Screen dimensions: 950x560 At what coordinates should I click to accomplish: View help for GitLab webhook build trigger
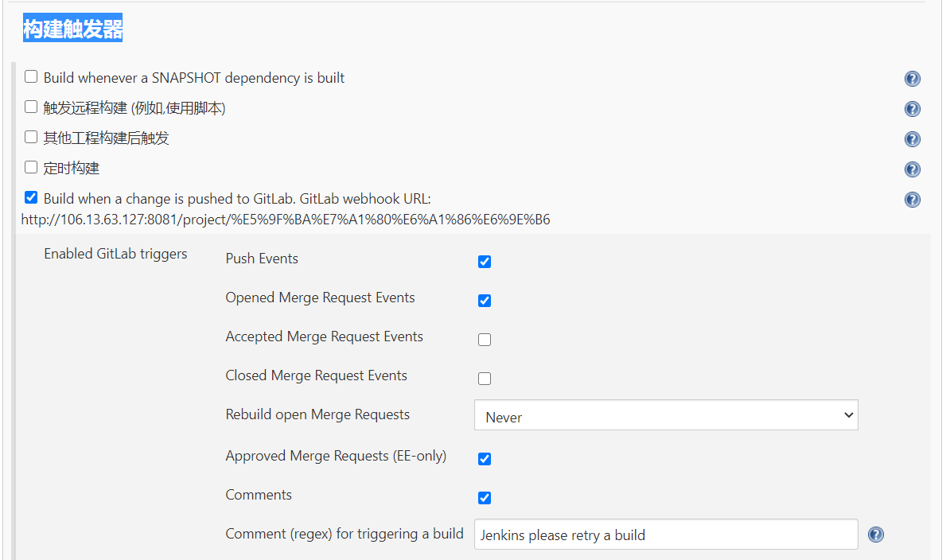tap(913, 200)
